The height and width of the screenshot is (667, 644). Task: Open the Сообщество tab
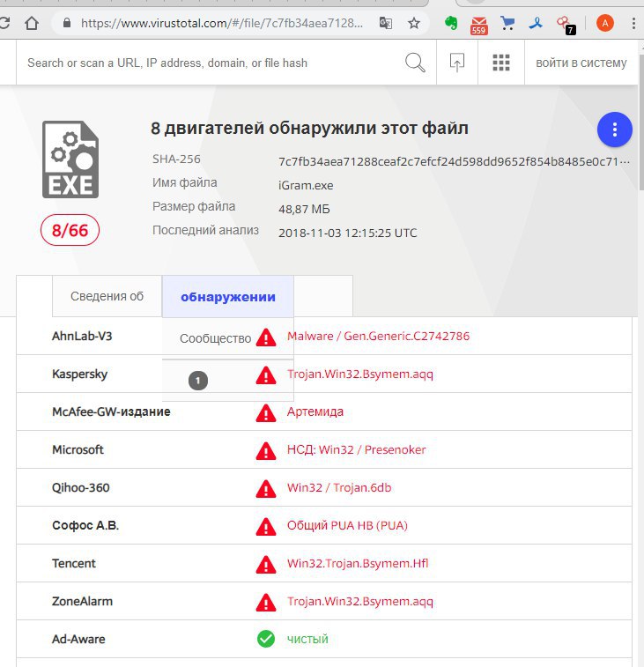[x=215, y=338]
